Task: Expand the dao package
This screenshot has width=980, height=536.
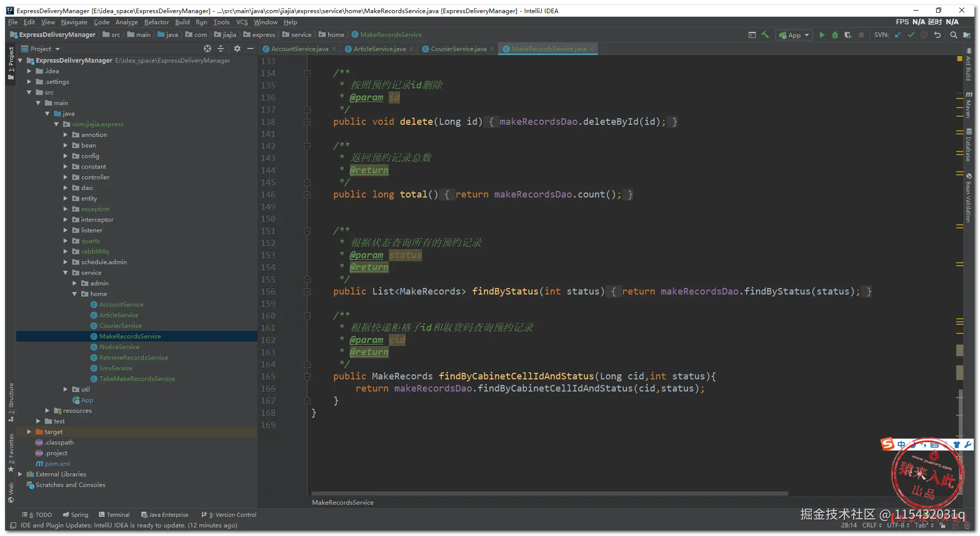Action: click(66, 188)
